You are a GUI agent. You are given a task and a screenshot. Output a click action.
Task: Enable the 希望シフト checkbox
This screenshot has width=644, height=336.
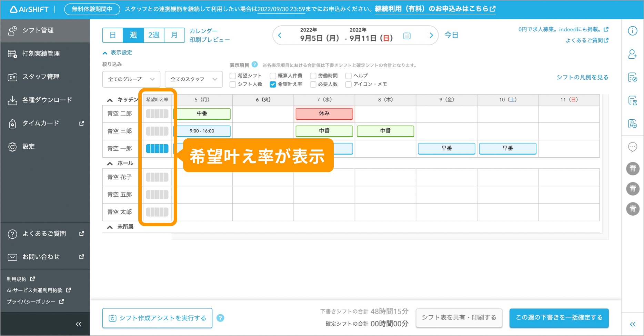233,76
